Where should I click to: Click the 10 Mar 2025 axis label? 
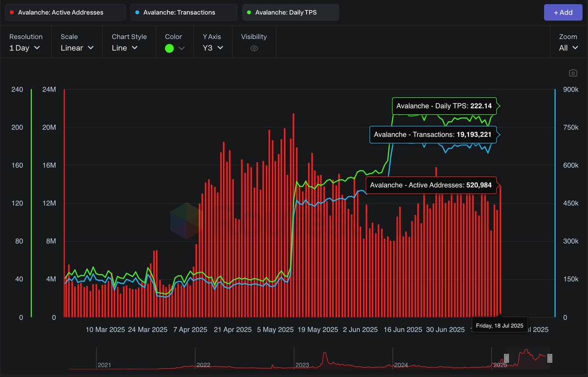point(106,330)
